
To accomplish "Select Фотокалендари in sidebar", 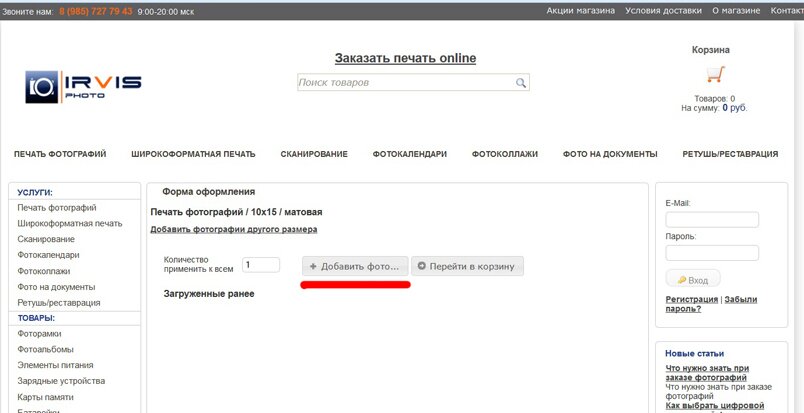I will (48, 255).
